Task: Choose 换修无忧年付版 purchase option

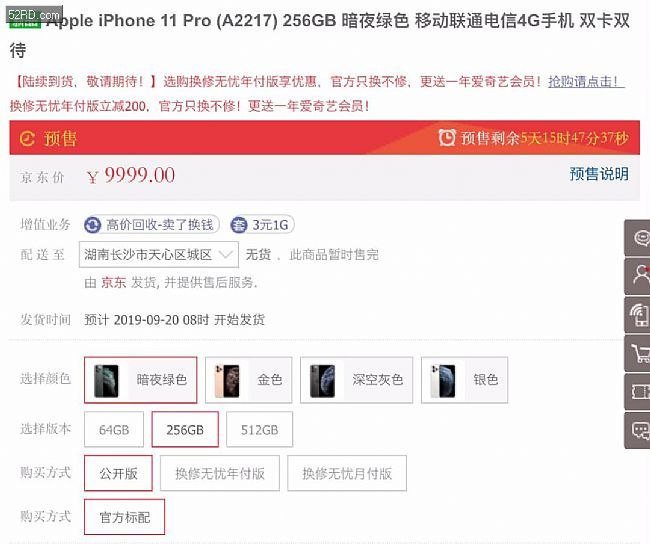Action: [220, 473]
